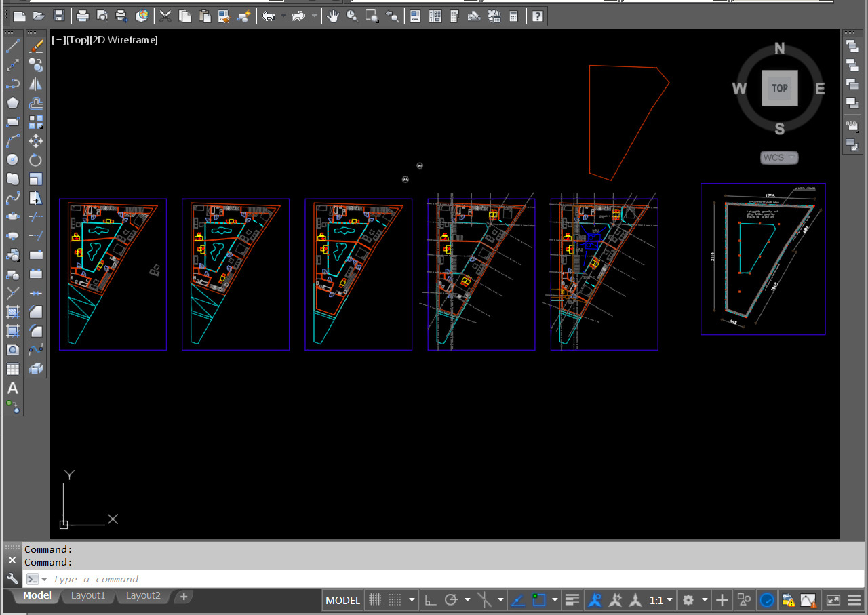Toggle object snap in status bar
This screenshot has width=868, height=615.
(539, 600)
